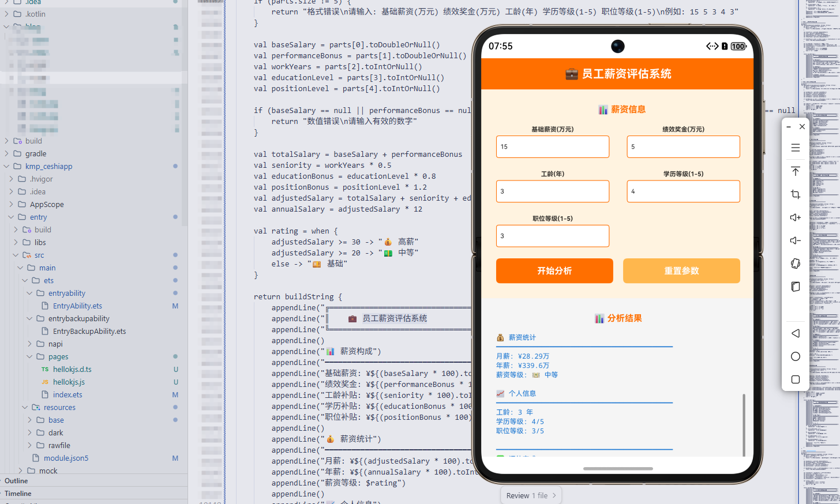Expand the AppScope folder

[11, 204]
